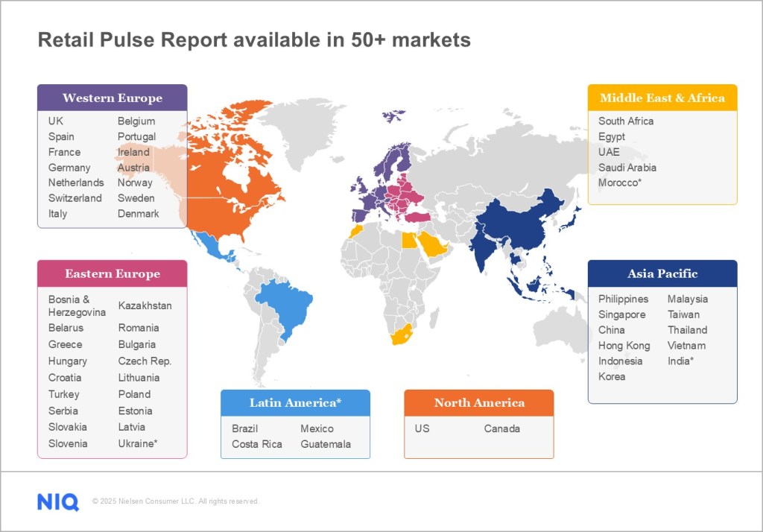Select Belarus entry

click(x=66, y=328)
